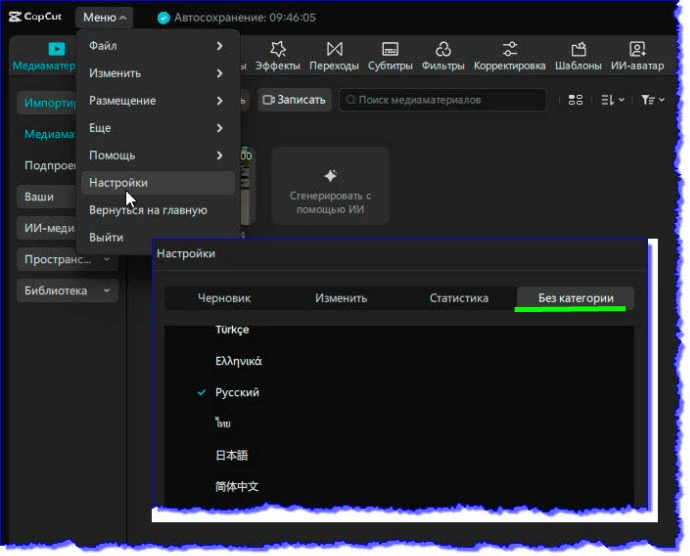This screenshot has height=556, width=690.
Task: Click Настройки in the menu
Action: click(x=119, y=183)
